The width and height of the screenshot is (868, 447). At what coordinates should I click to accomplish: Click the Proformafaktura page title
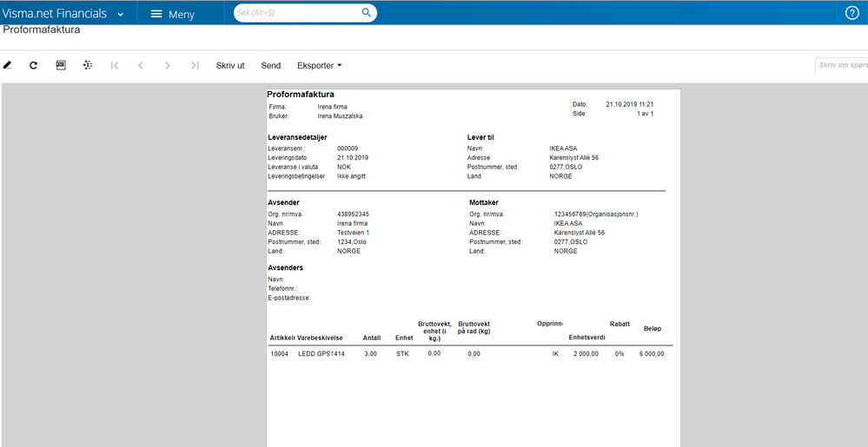(42, 30)
